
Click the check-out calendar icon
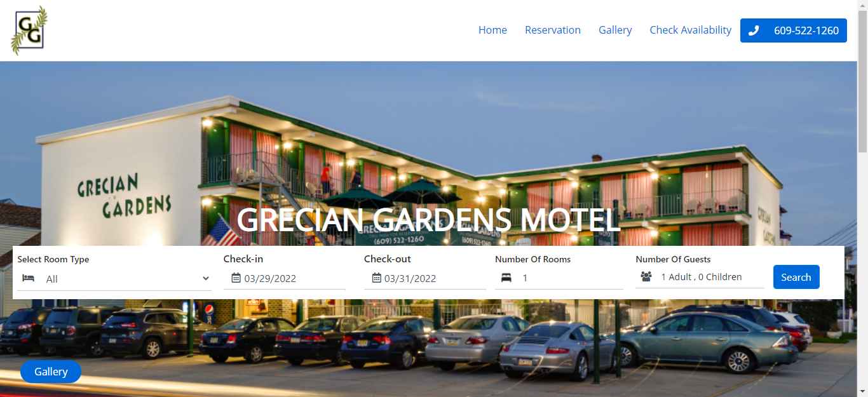click(x=376, y=278)
